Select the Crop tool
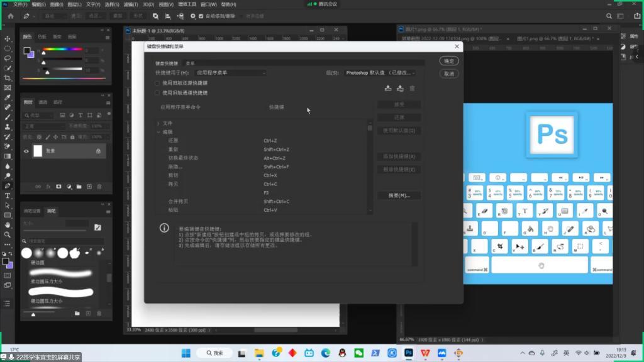 click(8, 78)
